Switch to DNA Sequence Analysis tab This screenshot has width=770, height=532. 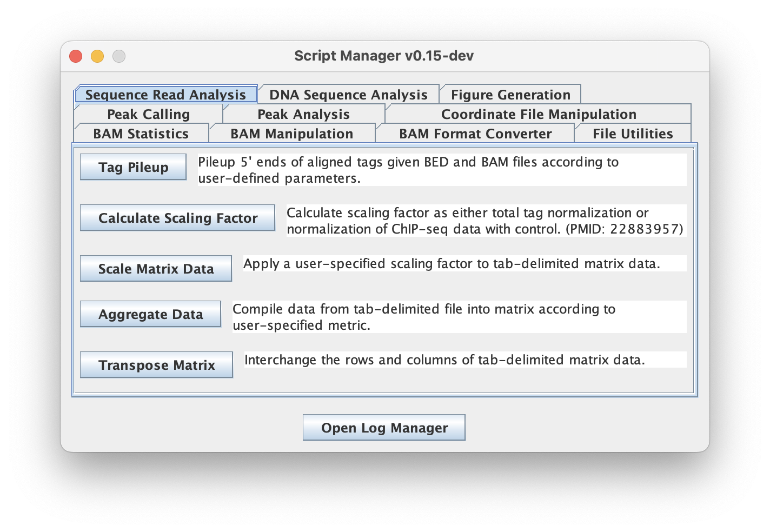click(348, 95)
